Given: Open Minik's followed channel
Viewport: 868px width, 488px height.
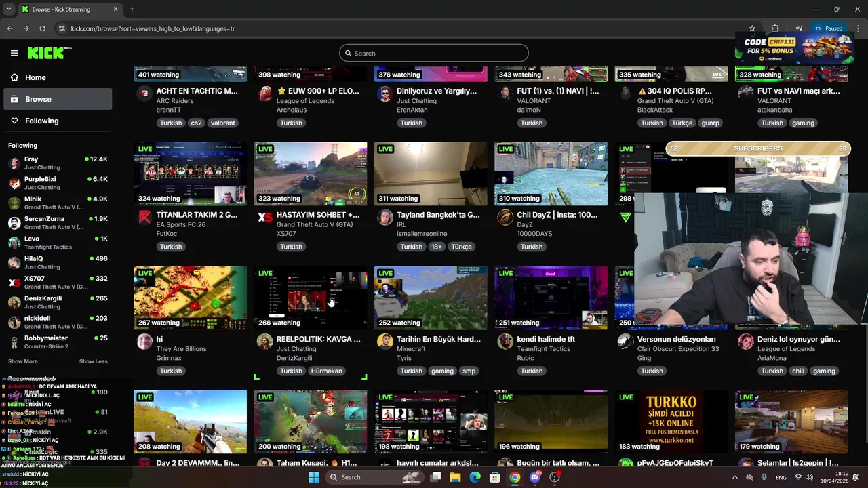Looking at the screenshot, I should (58, 203).
